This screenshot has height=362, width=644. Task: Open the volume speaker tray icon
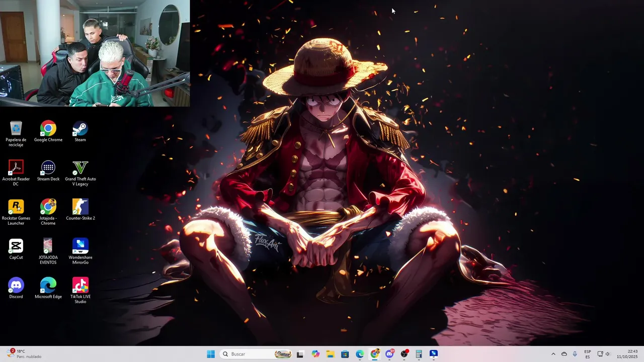click(608, 354)
